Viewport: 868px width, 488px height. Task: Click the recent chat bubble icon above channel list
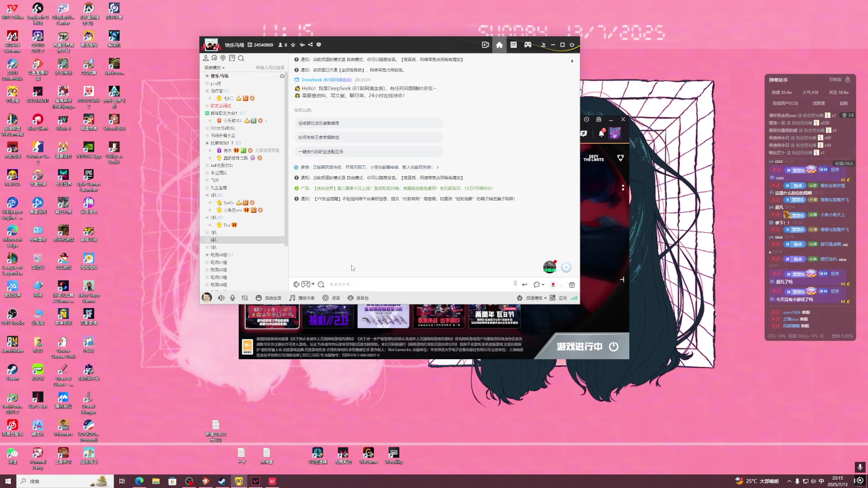click(x=214, y=58)
